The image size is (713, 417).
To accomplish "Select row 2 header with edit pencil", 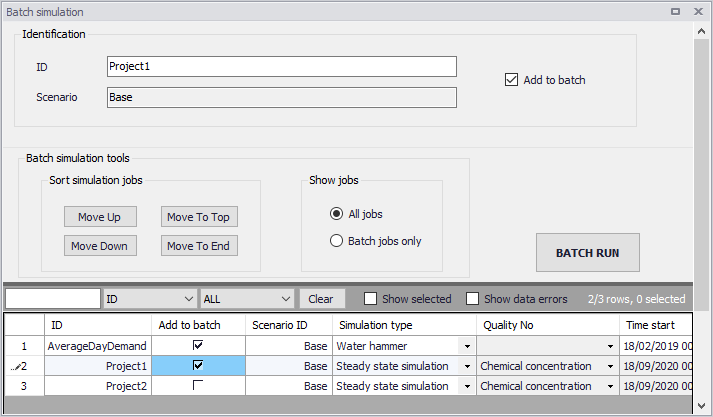I will coord(25,367).
